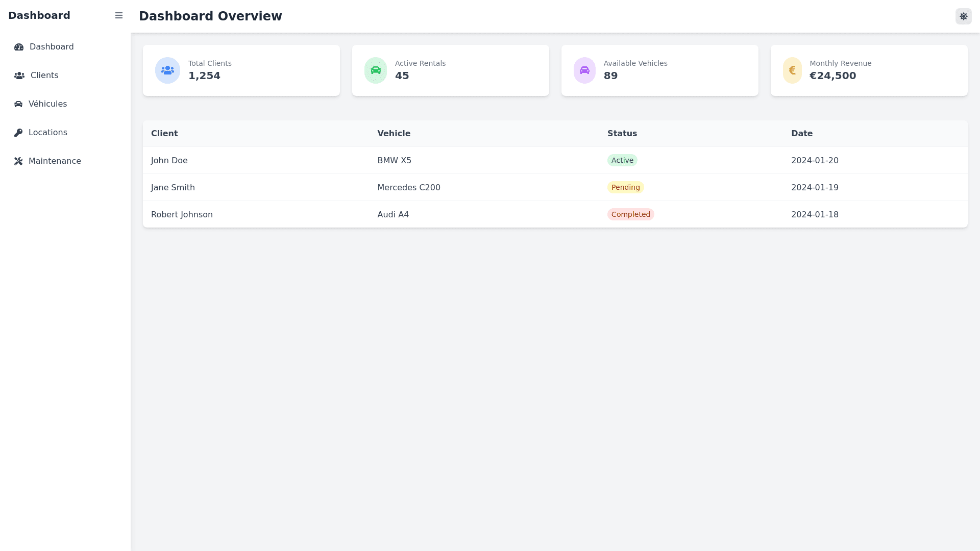Select the John Doe table row
This screenshot has height=551, width=980.
point(169,160)
